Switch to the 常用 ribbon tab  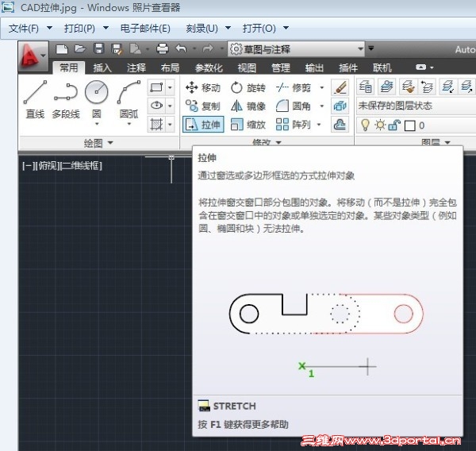coord(68,67)
